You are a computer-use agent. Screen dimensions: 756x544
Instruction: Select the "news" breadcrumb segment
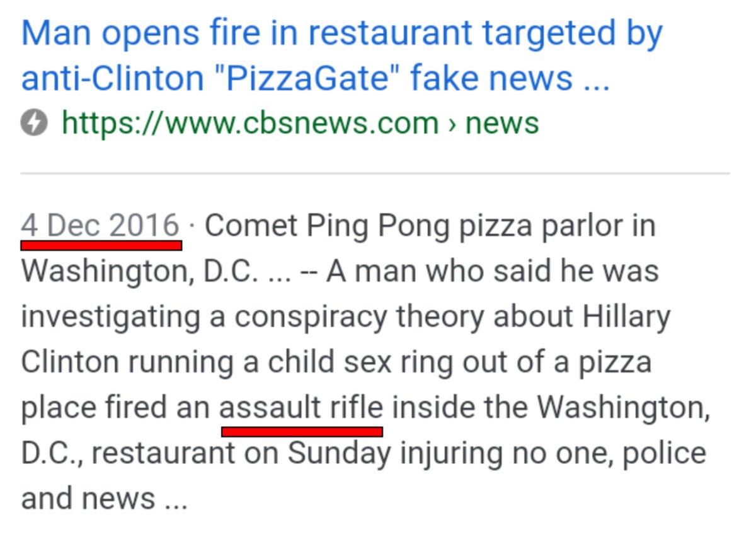501,124
